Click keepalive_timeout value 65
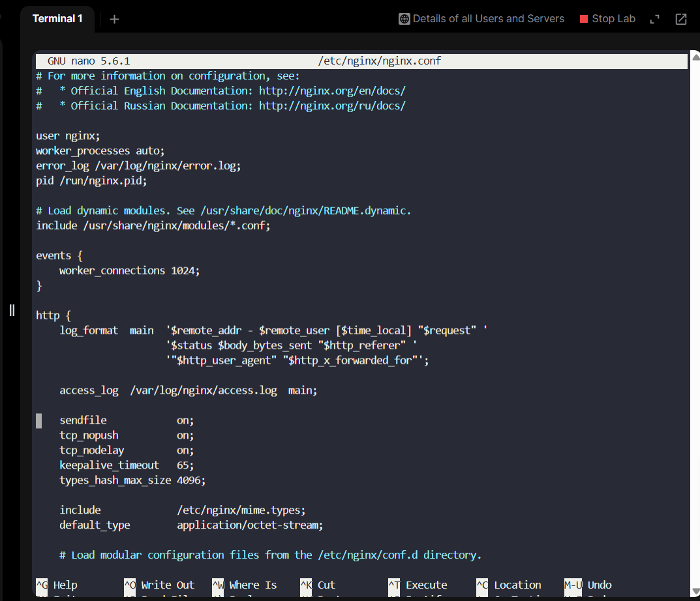This screenshot has height=601, width=700. tap(185, 465)
